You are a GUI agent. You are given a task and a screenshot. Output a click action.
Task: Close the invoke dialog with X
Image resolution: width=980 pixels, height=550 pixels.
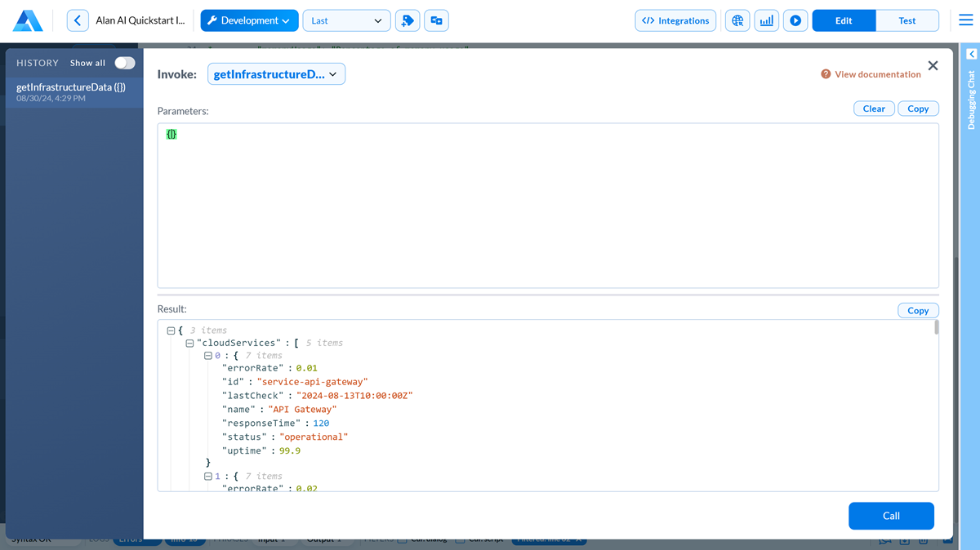(933, 66)
